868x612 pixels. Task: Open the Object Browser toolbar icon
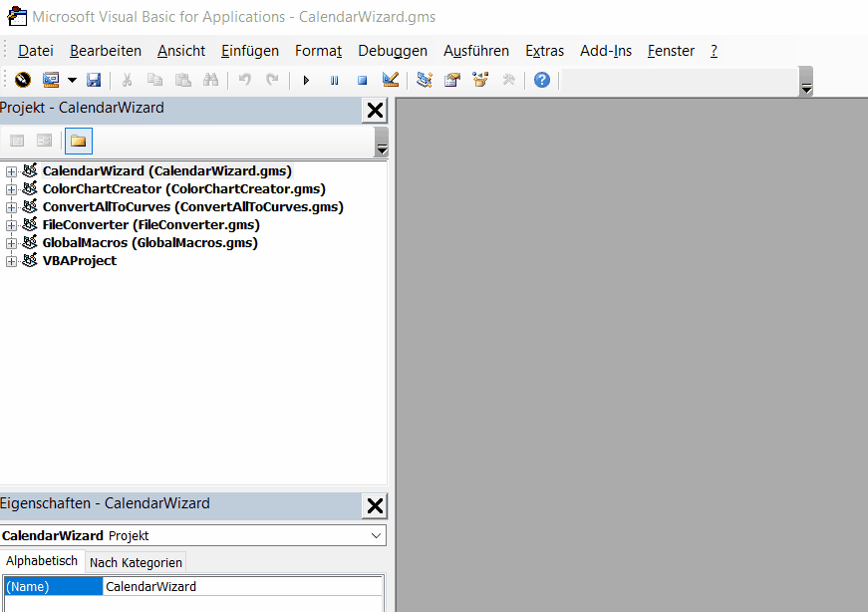pyautogui.click(x=480, y=80)
